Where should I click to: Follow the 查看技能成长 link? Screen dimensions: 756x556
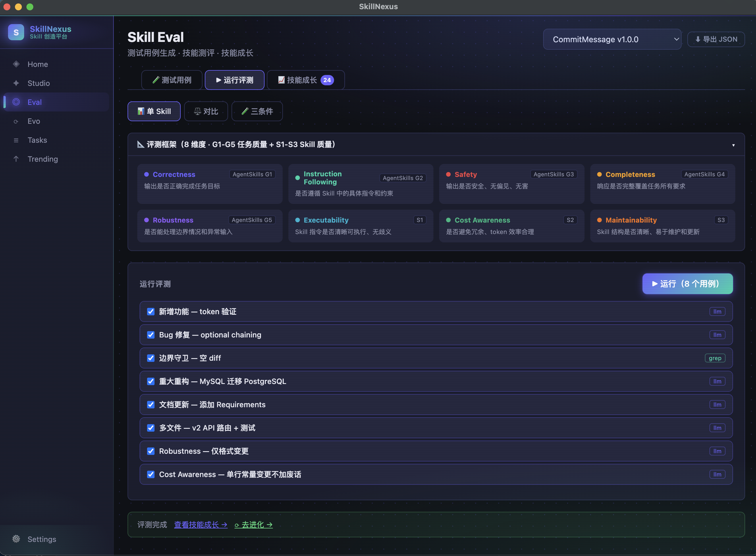click(200, 525)
